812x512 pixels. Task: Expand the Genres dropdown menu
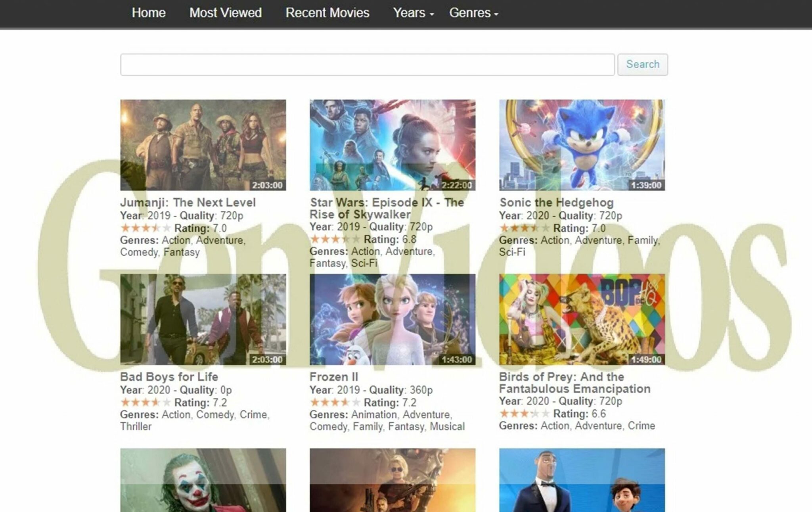pyautogui.click(x=473, y=13)
